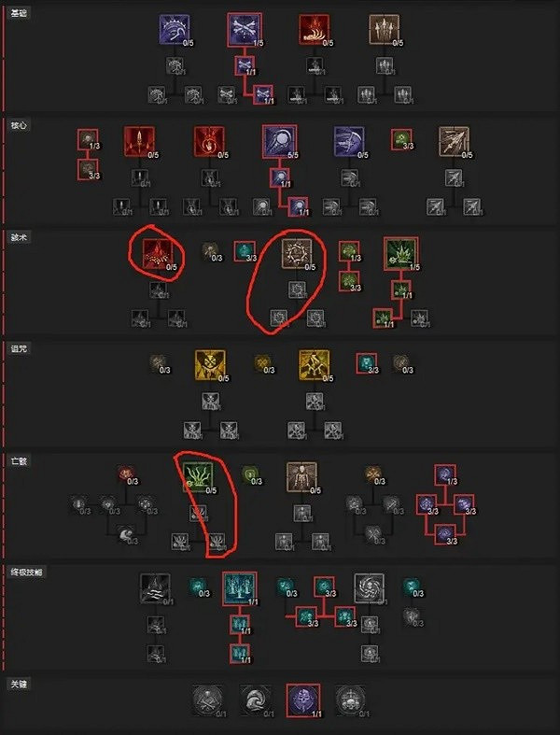The image size is (560, 735).
Task: Select the brown Decompose skill at 0/5
Action: tap(385, 30)
